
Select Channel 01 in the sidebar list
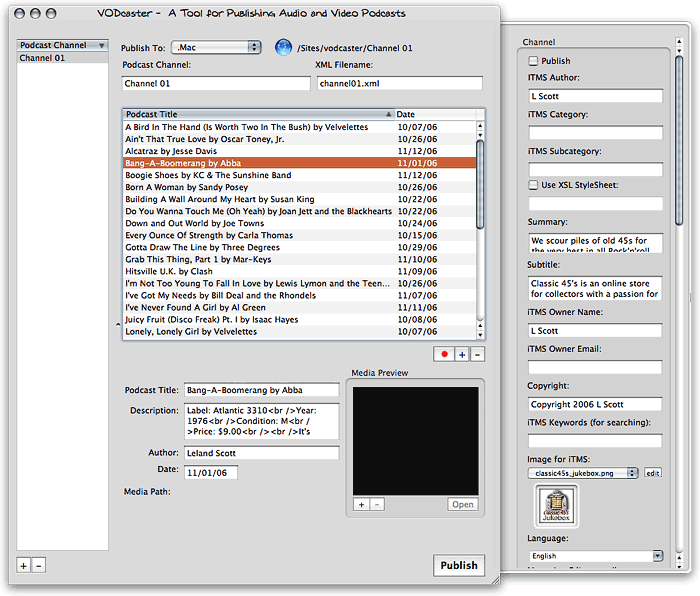pyautogui.click(x=62, y=58)
